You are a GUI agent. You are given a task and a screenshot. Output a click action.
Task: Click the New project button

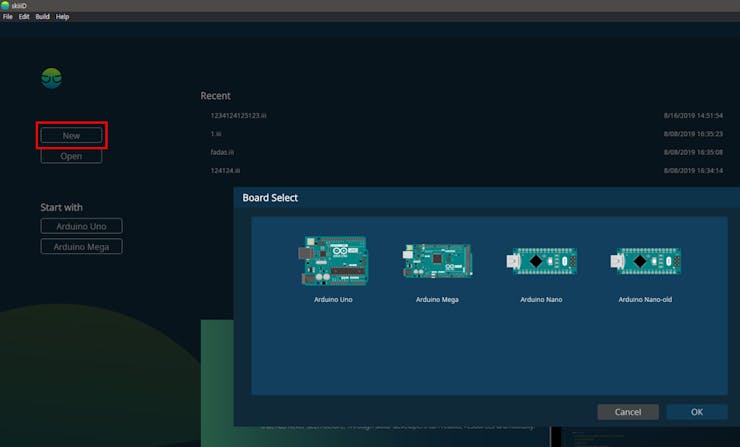(x=71, y=135)
